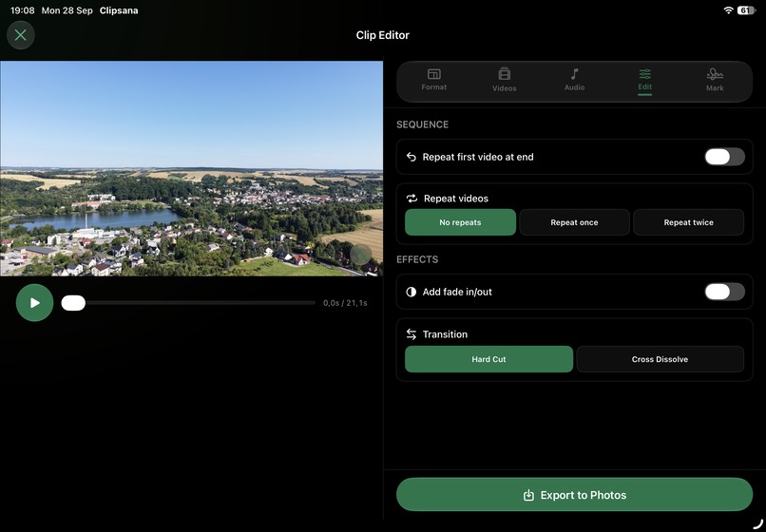Switch to the Videos tab
The image size is (766, 532).
504,80
